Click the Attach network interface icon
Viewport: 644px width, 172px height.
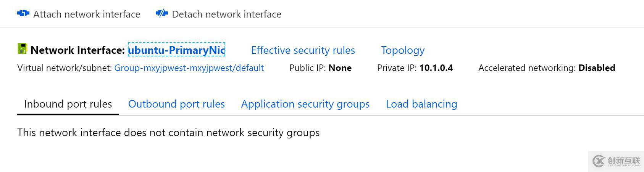coord(23,14)
